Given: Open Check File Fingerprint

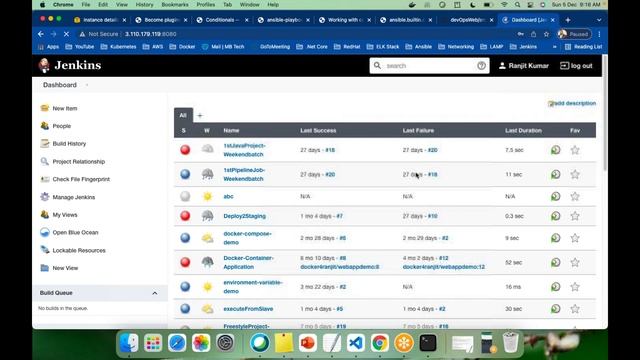Looking at the screenshot, I should click(x=81, y=179).
